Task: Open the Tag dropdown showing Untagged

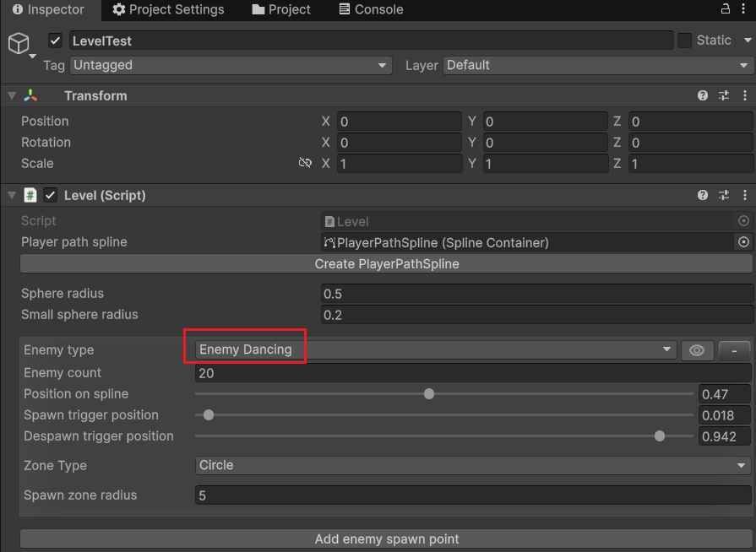Action: (x=230, y=65)
